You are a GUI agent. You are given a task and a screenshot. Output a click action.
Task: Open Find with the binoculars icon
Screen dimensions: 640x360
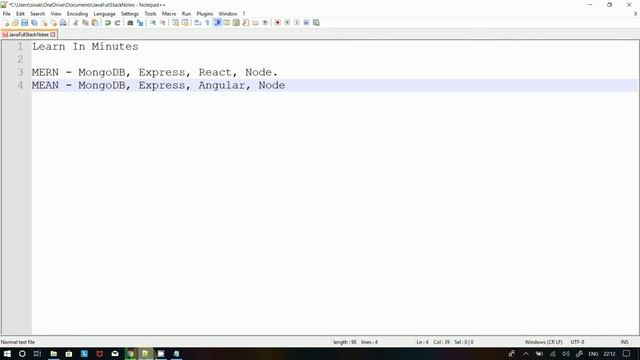130,22
